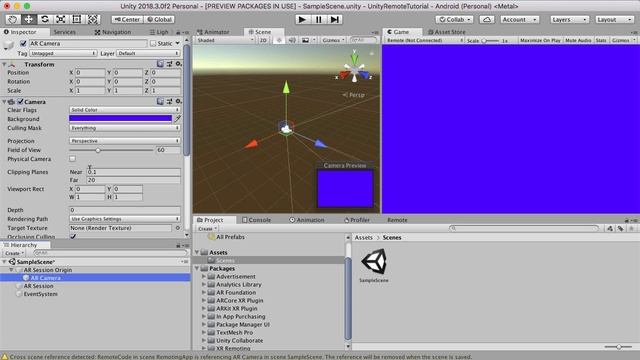
Task: Select the Hand tool in toolbar
Action: click(13, 19)
